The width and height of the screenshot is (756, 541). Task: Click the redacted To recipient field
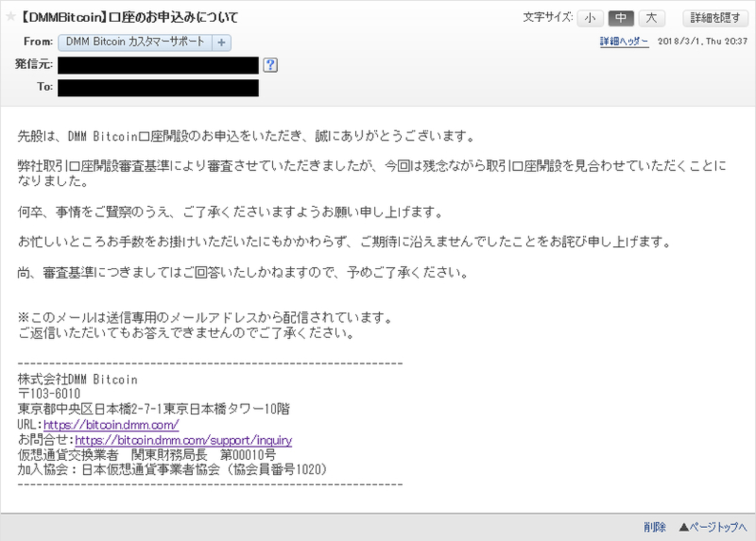(157, 87)
